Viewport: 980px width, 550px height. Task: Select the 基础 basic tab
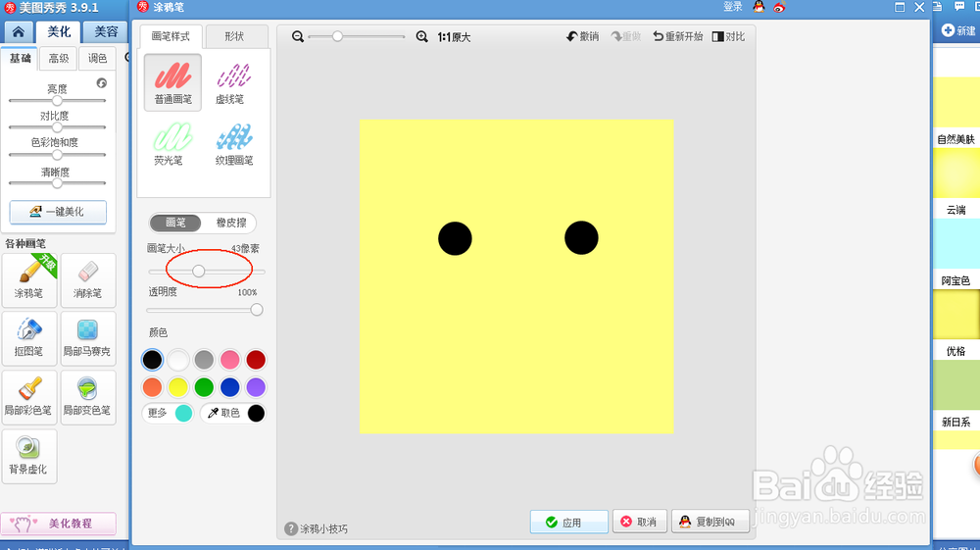pos(20,58)
